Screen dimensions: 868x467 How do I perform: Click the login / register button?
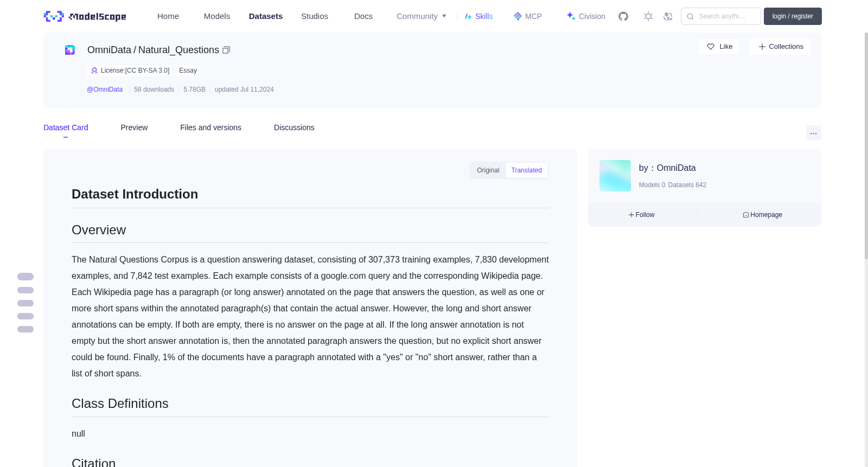[x=793, y=16]
